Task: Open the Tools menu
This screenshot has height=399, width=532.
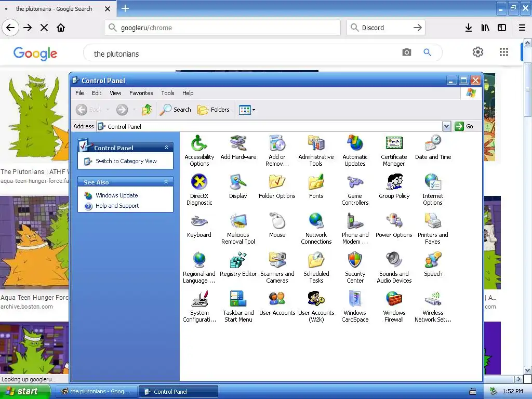Action: click(x=168, y=93)
